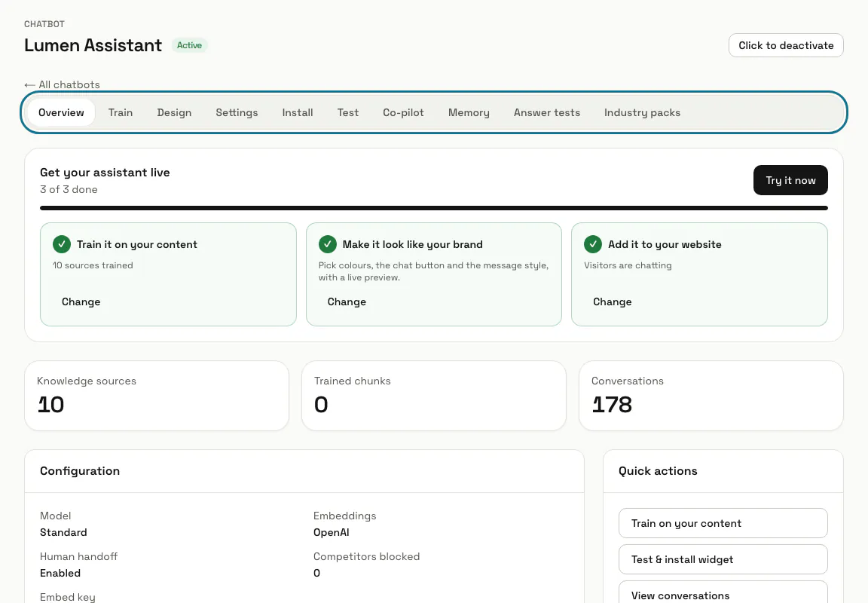The width and height of the screenshot is (868, 603).
Task: Click Change under Add it to your website
Action: click(x=613, y=301)
